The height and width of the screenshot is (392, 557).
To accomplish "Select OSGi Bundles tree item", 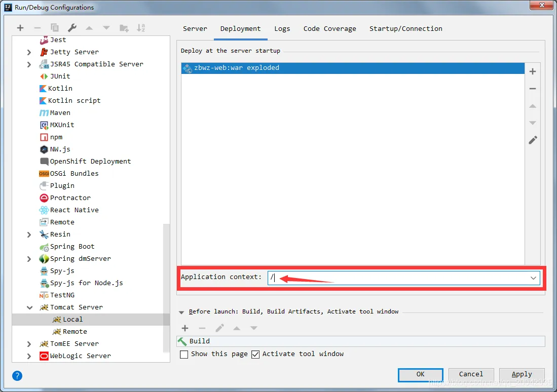I will click(x=74, y=174).
